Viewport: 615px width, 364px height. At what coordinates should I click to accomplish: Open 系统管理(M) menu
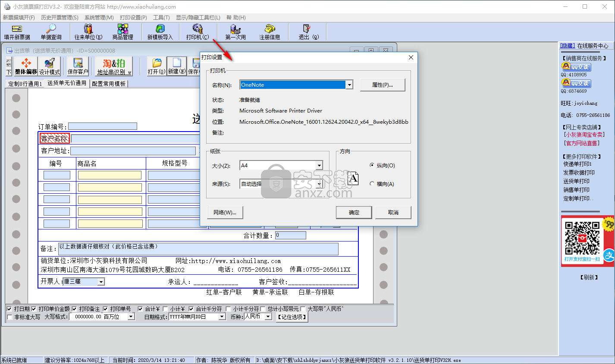pyautogui.click(x=99, y=18)
